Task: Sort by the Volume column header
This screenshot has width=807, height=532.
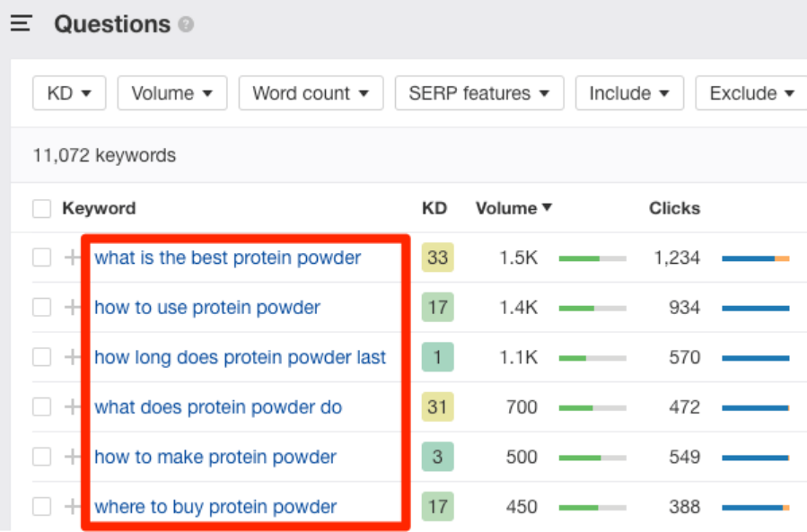Action: coord(513,208)
